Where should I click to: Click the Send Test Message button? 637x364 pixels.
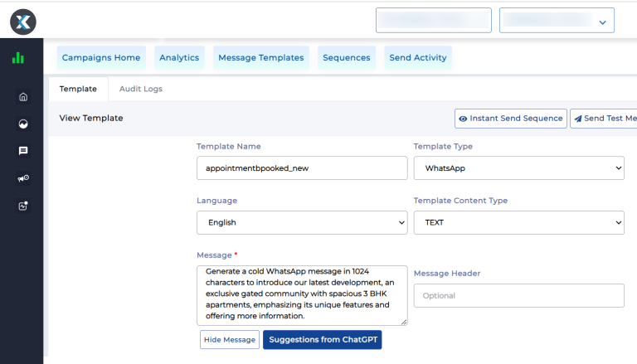point(604,119)
